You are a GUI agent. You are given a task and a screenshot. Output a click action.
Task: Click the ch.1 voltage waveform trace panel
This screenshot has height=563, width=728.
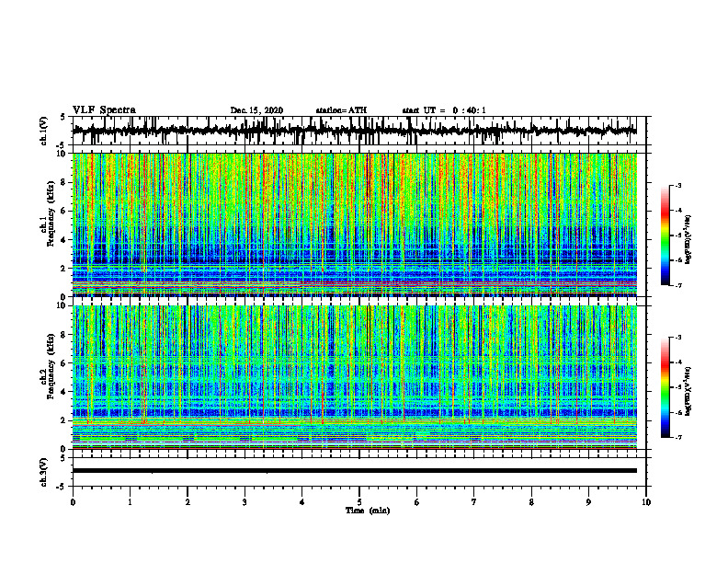tap(359, 131)
